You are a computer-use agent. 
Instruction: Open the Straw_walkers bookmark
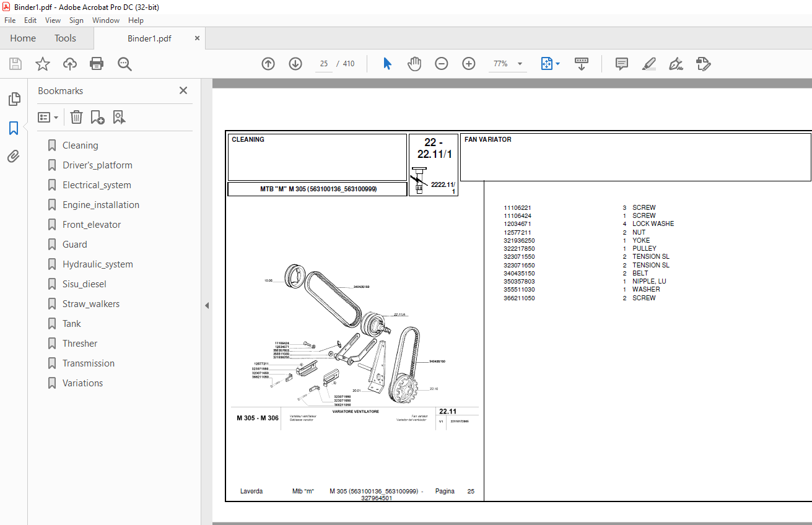click(x=91, y=304)
